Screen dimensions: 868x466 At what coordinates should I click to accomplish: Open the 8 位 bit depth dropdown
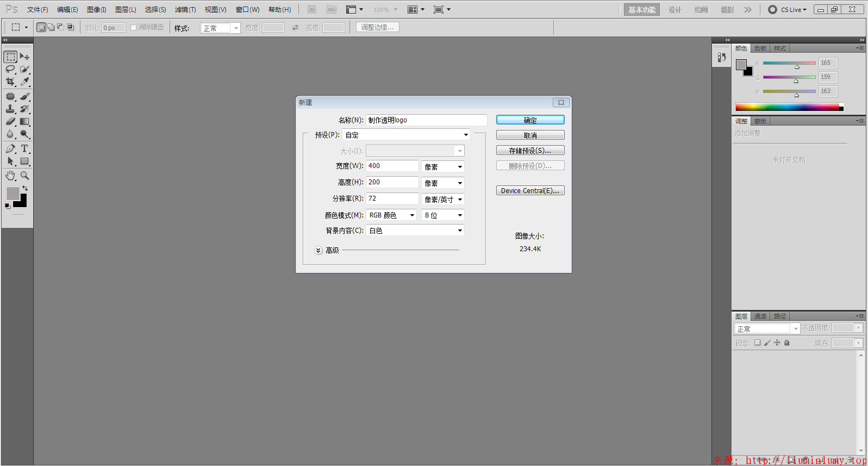pyautogui.click(x=443, y=215)
